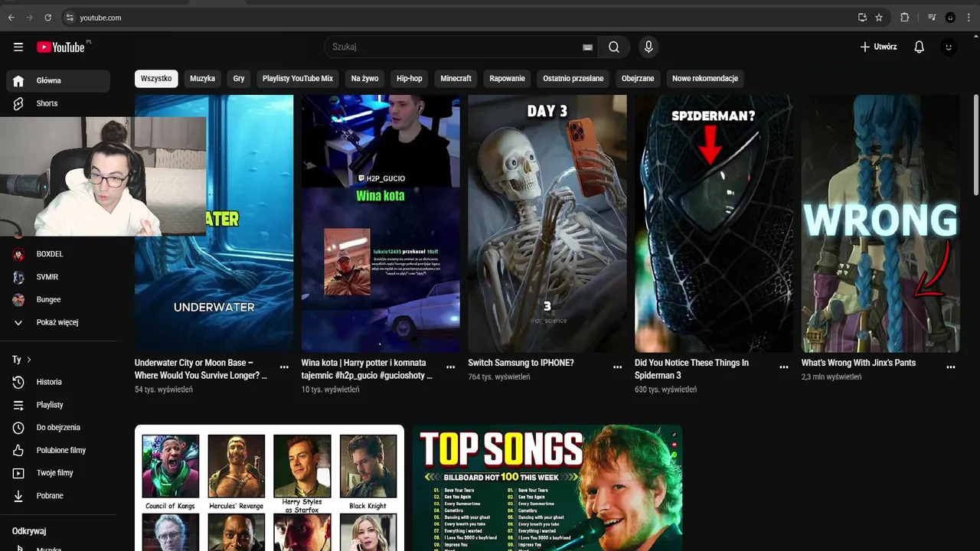980x551 pixels.
Task: Select the Minecraft filter chip
Action: 456,78
